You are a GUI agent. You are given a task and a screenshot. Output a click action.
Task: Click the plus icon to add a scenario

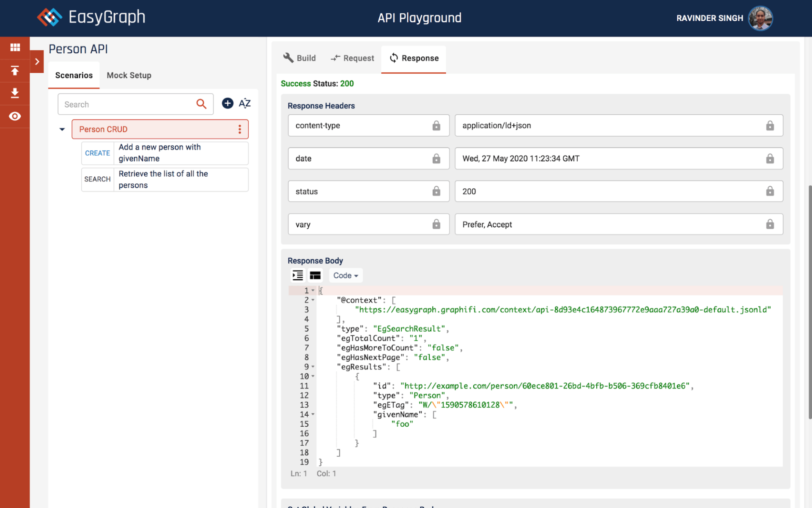coord(228,103)
